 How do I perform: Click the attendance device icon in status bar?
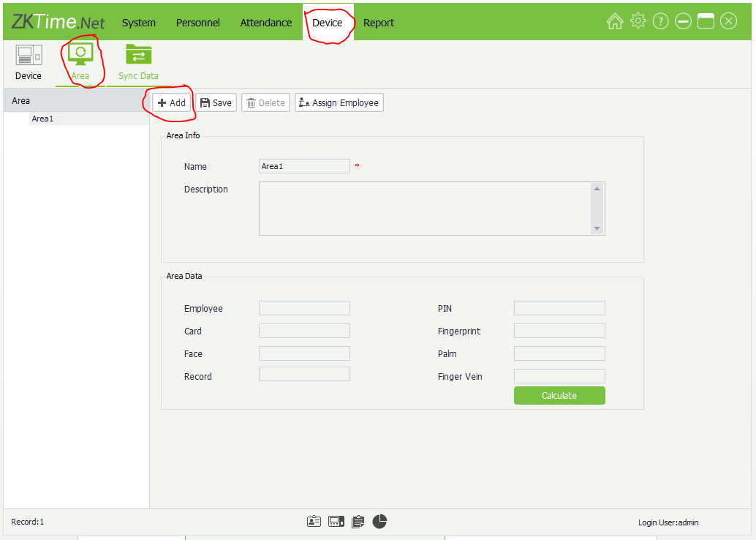(336, 522)
